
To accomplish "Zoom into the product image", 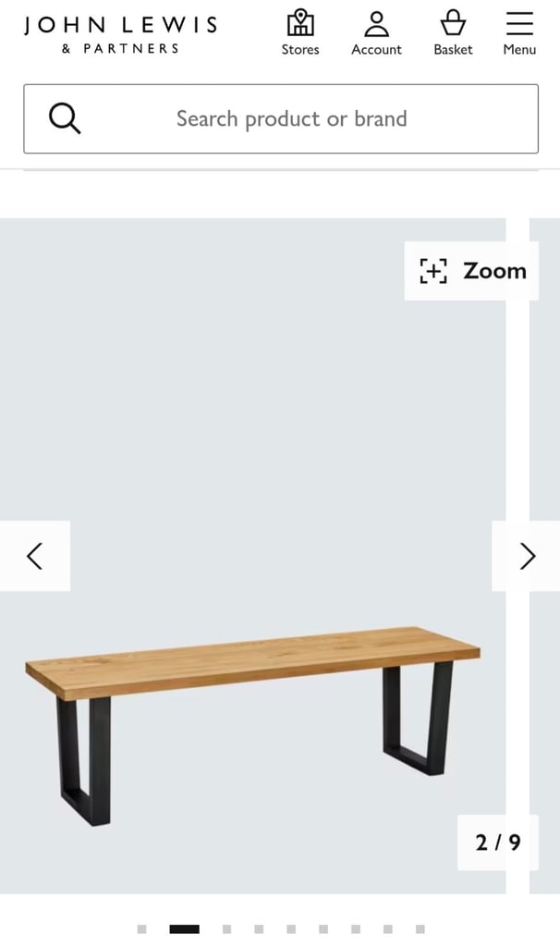I will coord(471,271).
